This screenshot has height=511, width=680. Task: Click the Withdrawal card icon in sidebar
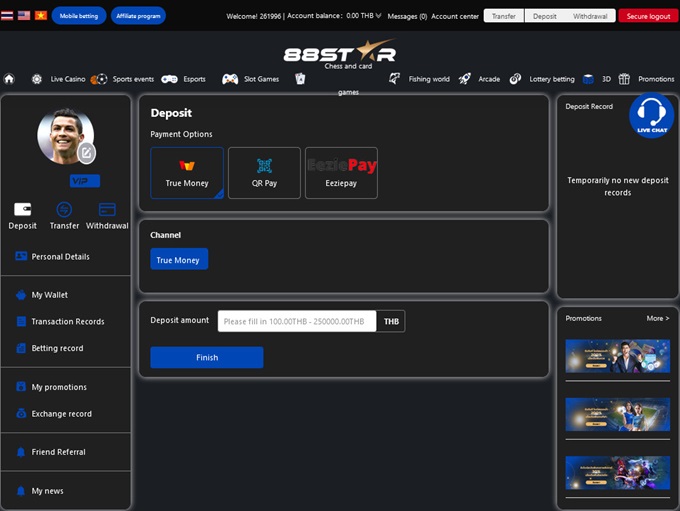point(107,210)
